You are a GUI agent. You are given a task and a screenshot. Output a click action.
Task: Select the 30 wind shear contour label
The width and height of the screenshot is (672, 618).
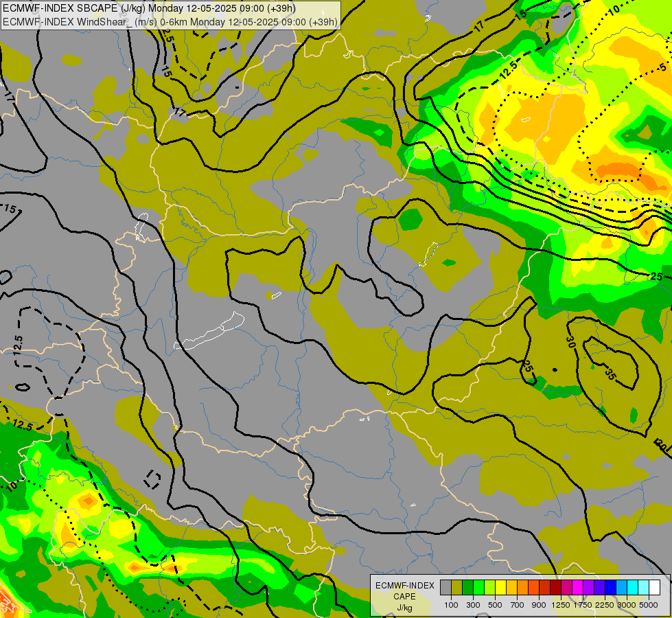click(x=570, y=342)
